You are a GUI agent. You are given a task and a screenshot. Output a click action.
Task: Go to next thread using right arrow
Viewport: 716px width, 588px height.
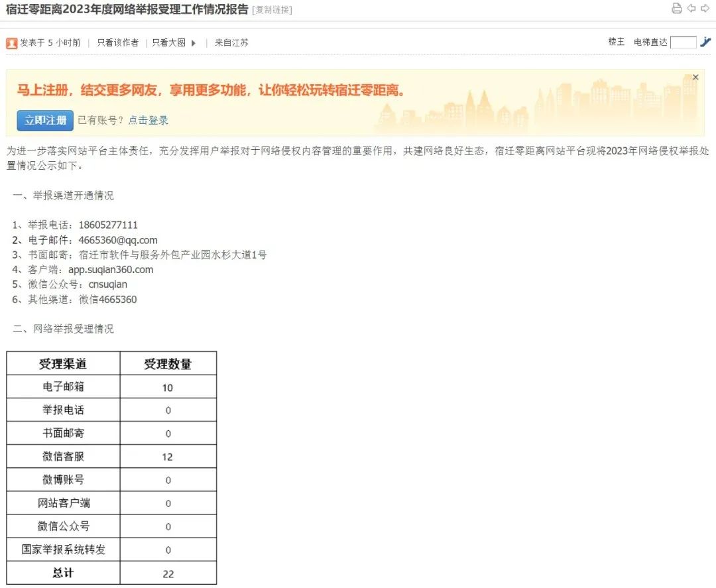click(705, 9)
